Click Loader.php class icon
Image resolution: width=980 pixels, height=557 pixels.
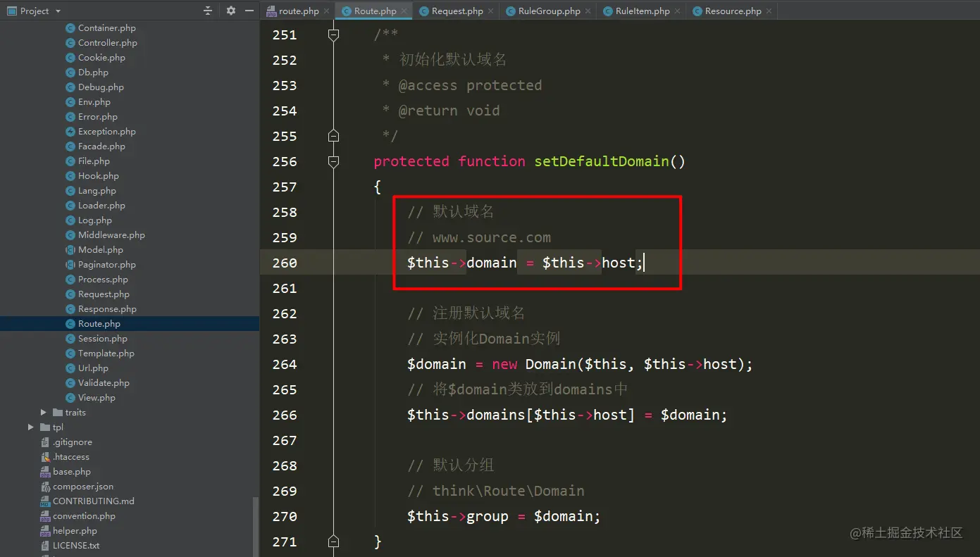70,206
